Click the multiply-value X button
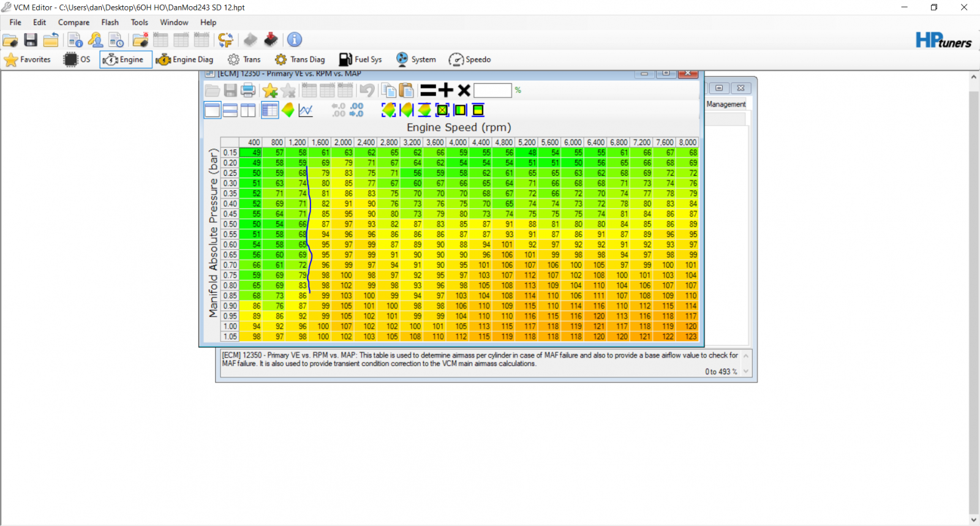Screen dimensions: 980x526 (x=464, y=91)
